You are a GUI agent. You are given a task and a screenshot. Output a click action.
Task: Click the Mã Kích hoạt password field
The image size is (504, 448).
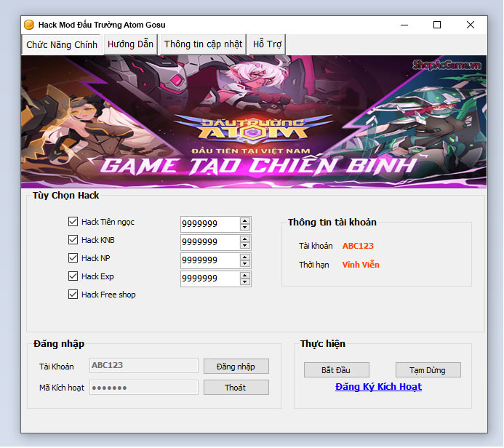click(144, 388)
